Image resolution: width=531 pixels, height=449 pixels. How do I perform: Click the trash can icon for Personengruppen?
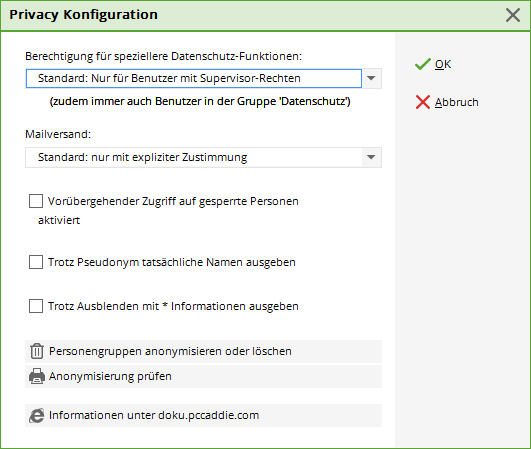pyautogui.click(x=37, y=351)
